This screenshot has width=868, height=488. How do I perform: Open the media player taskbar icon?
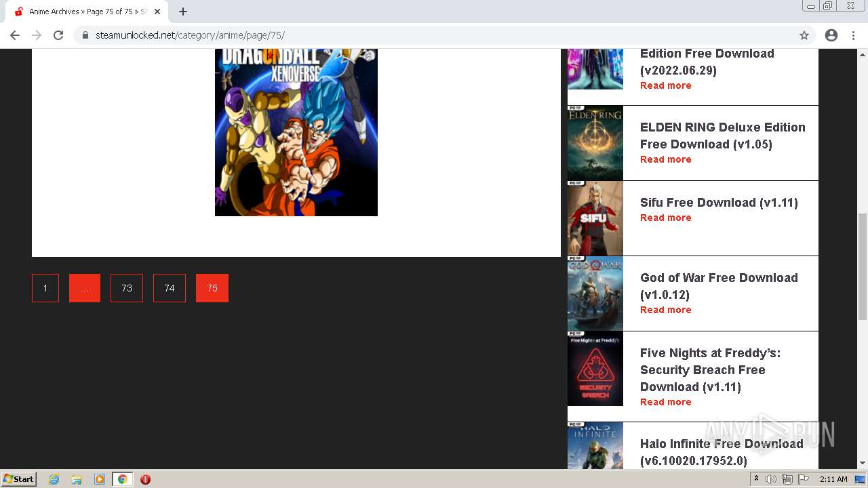[100, 479]
